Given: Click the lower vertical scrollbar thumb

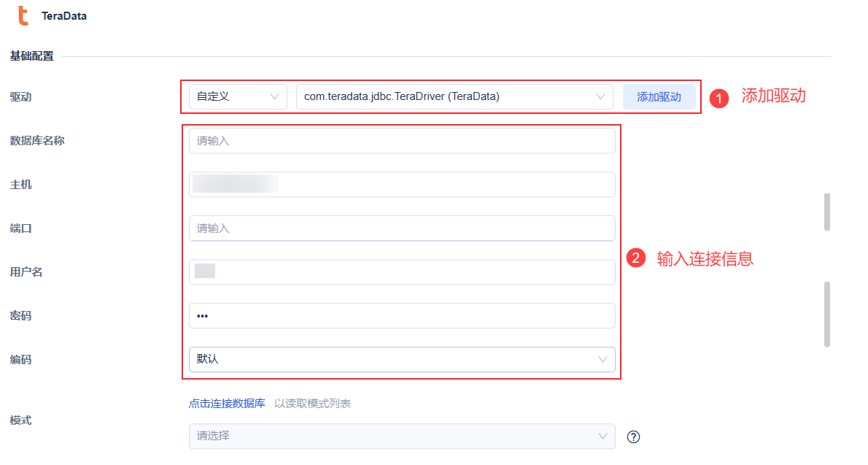Looking at the screenshot, I should point(827,314).
